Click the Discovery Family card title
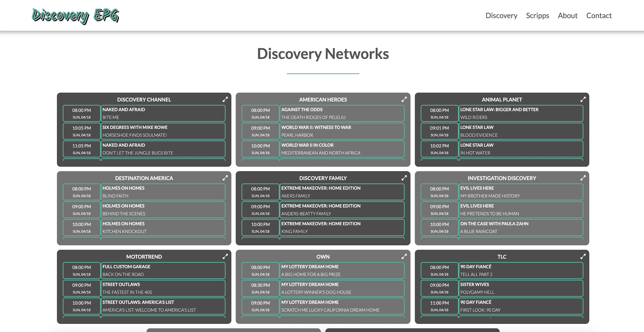 (x=323, y=178)
